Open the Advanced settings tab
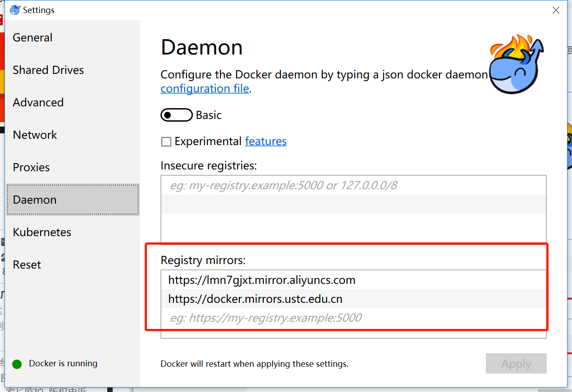The width and height of the screenshot is (572, 392). 38,102
